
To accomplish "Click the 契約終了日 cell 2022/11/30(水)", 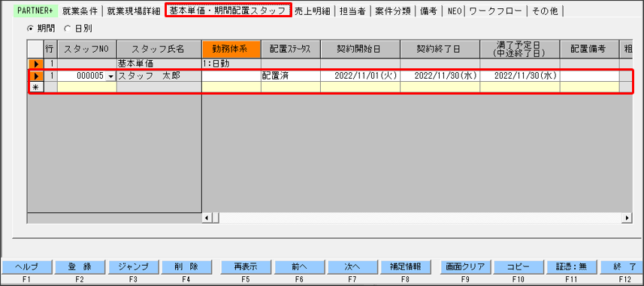I will point(440,77).
